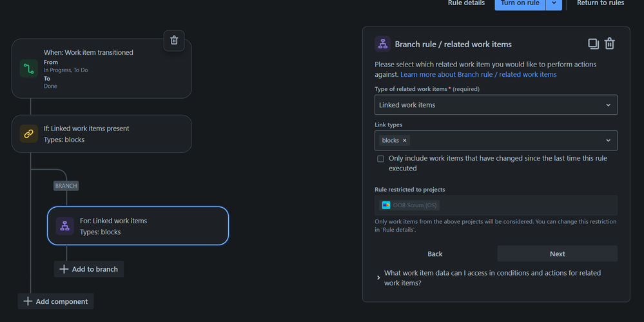Open Learn more about Branch rule link
Viewport: 644px width, 322px height.
click(478, 75)
